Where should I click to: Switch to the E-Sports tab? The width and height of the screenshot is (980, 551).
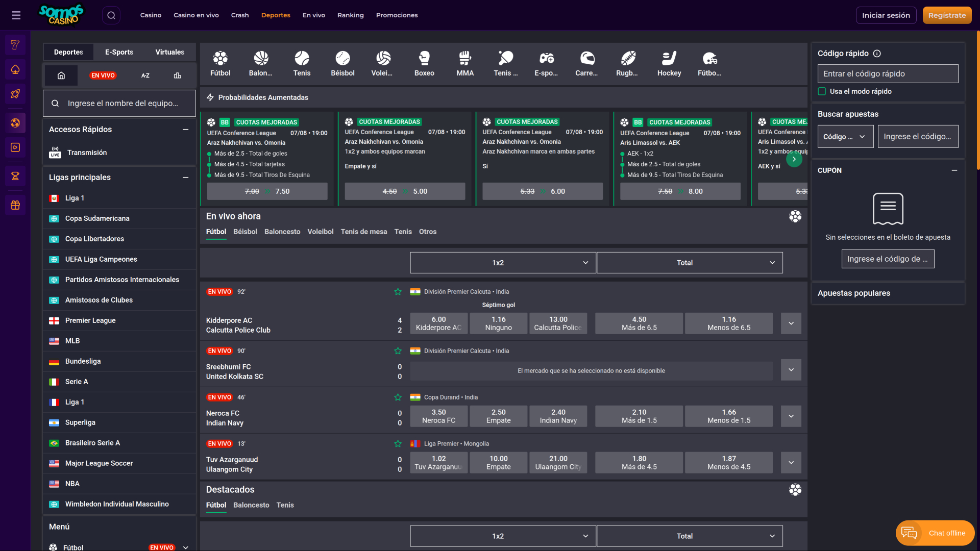click(x=119, y=52)
